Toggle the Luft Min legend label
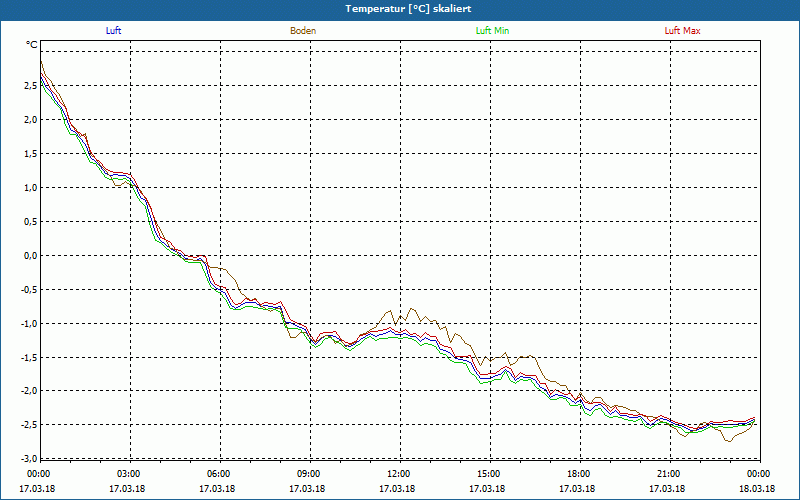 coord(492,31)
